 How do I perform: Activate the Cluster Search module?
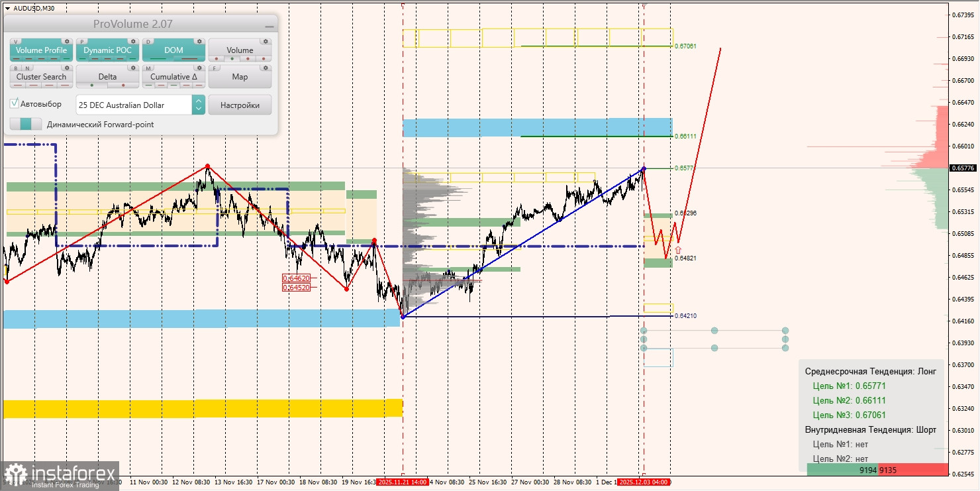(41, 77)
